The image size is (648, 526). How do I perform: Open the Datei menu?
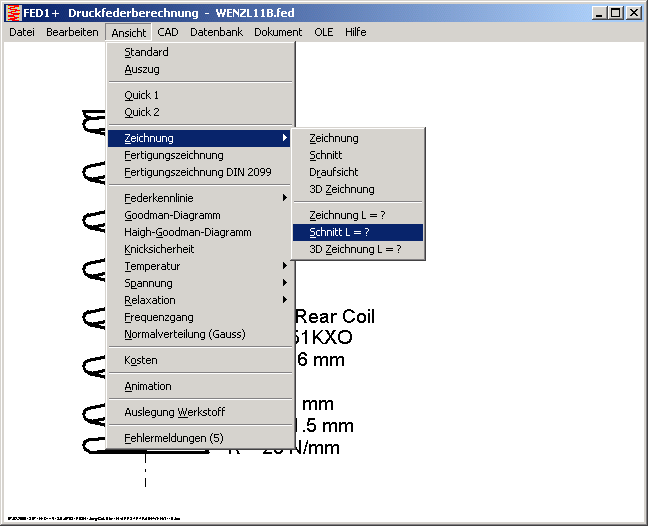[x=22, y=32]
